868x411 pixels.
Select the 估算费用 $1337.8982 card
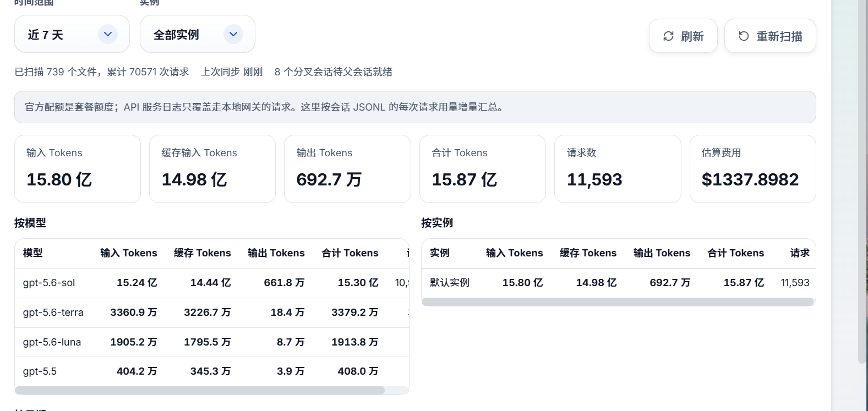point(753,169)
